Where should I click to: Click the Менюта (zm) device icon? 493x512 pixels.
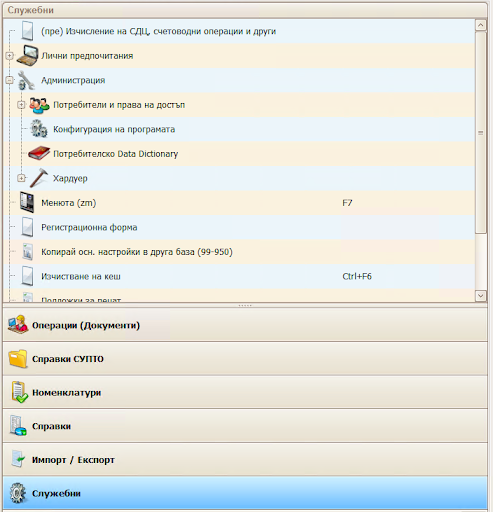pyautogui.click(x=27, y=202)
